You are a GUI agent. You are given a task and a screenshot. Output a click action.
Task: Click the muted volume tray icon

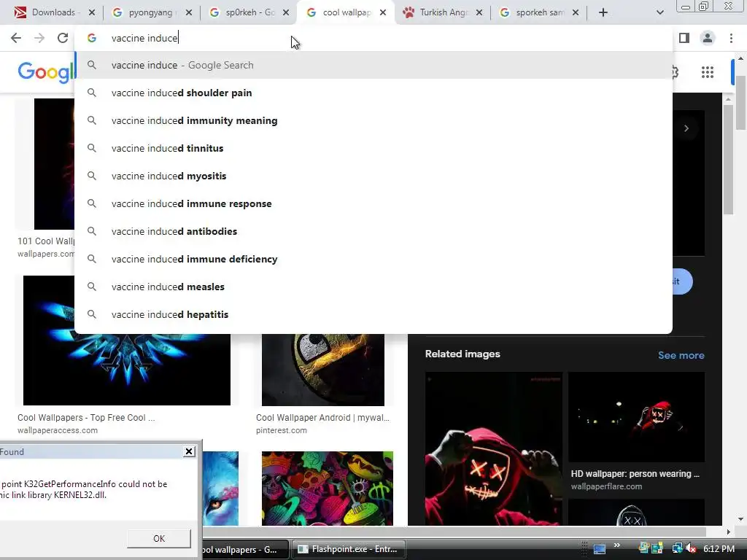pyautogui.click(x=691, y=549)
